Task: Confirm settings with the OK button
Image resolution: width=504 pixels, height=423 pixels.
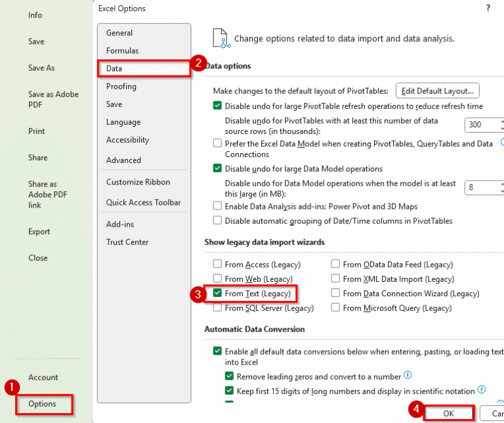Action: (x=448, y=413)
